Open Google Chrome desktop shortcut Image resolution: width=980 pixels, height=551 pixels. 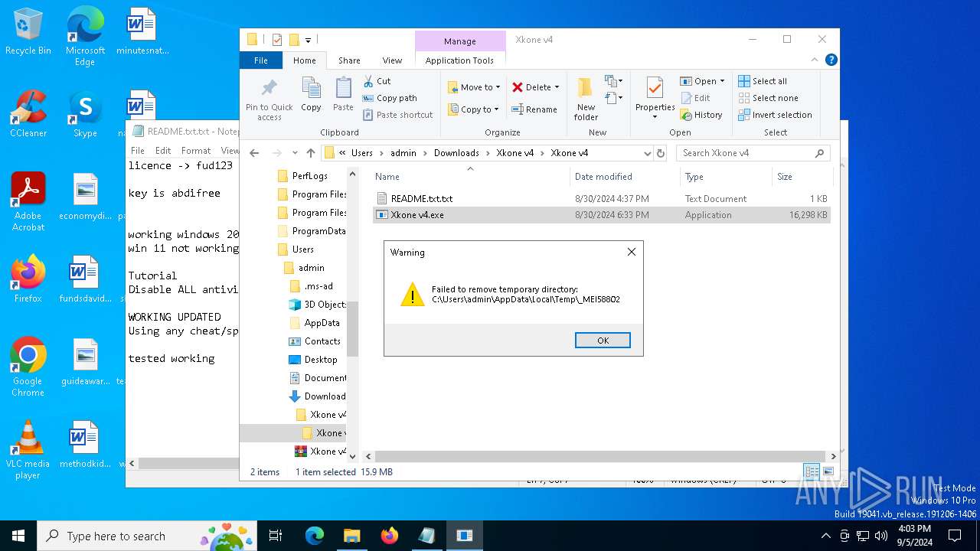pyautogui.click(x=28, y=367)
